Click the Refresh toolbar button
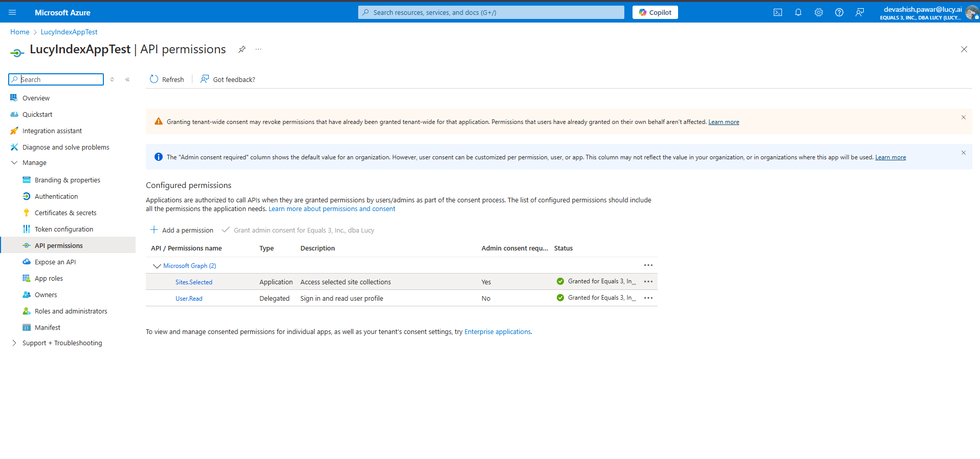Viewport: 980px width, 459px height. [x=167, y=79]
